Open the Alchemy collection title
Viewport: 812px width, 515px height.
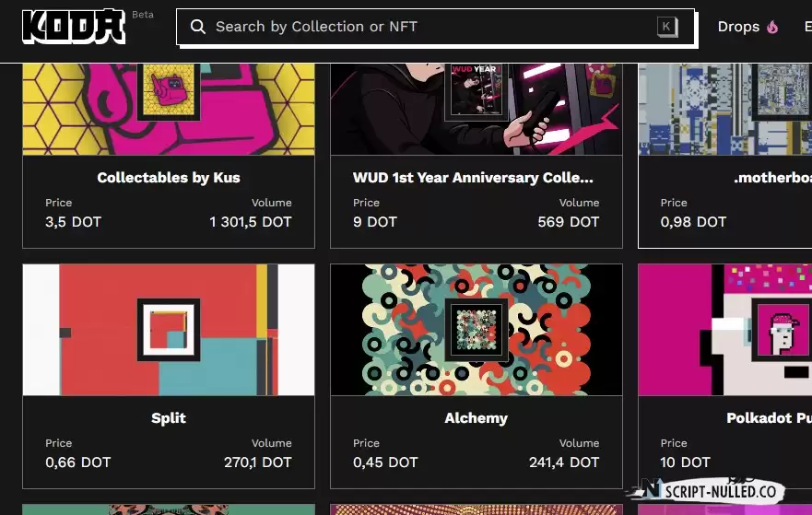coord(476,418)
